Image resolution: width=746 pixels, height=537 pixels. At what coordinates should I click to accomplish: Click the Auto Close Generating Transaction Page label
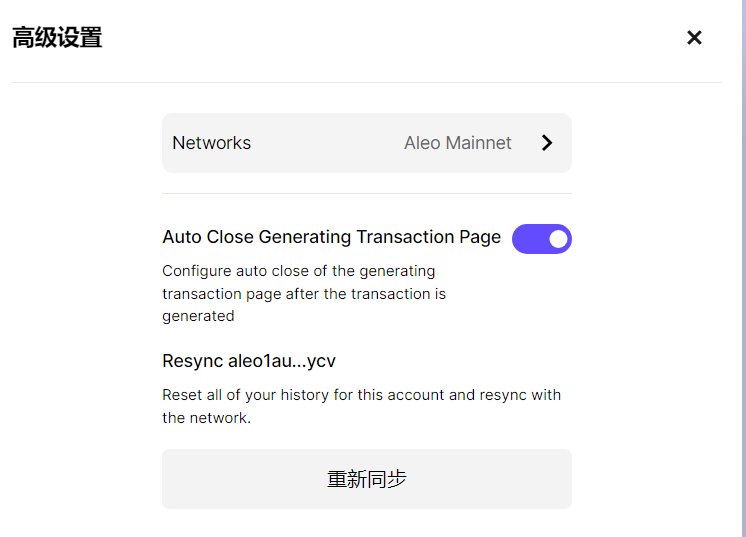tap(331, 237)
